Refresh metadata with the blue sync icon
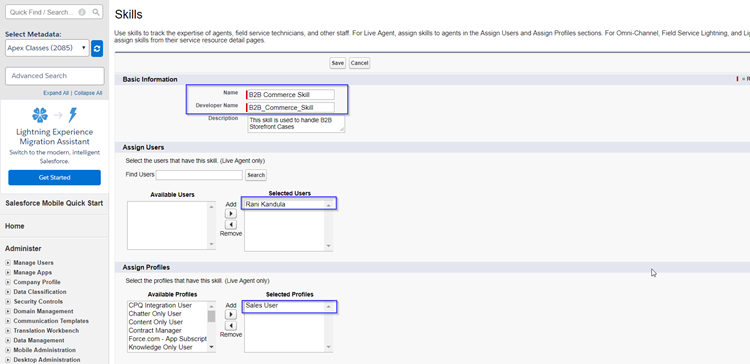 click(97, 48)
